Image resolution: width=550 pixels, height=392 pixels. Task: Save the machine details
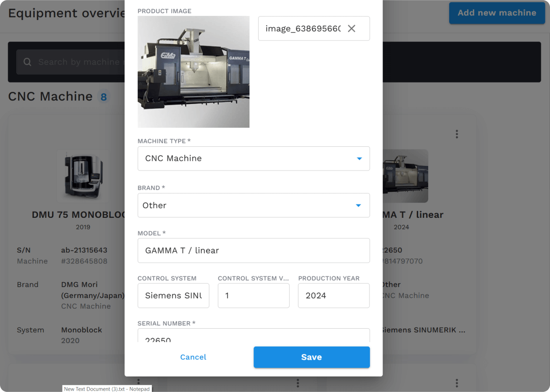(x=311, y=357)
